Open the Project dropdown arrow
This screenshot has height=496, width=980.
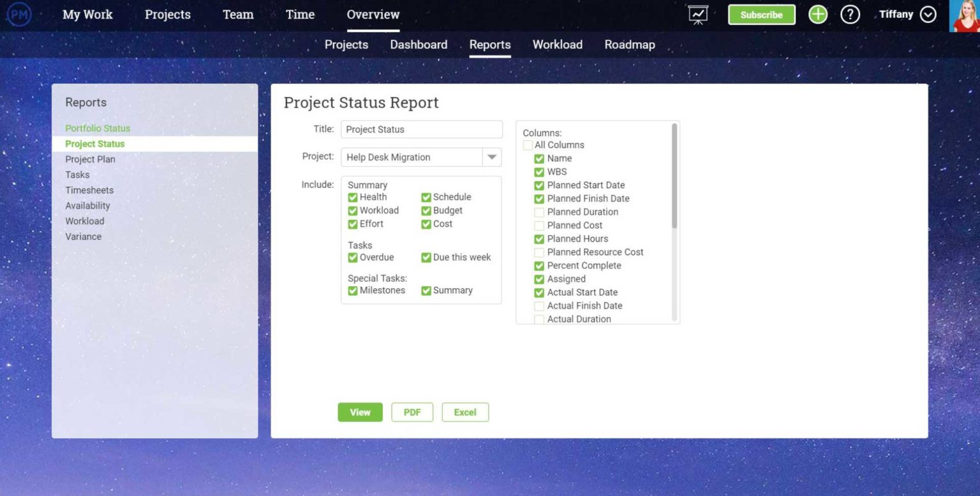pyautogui.click(x=491, y=157)
